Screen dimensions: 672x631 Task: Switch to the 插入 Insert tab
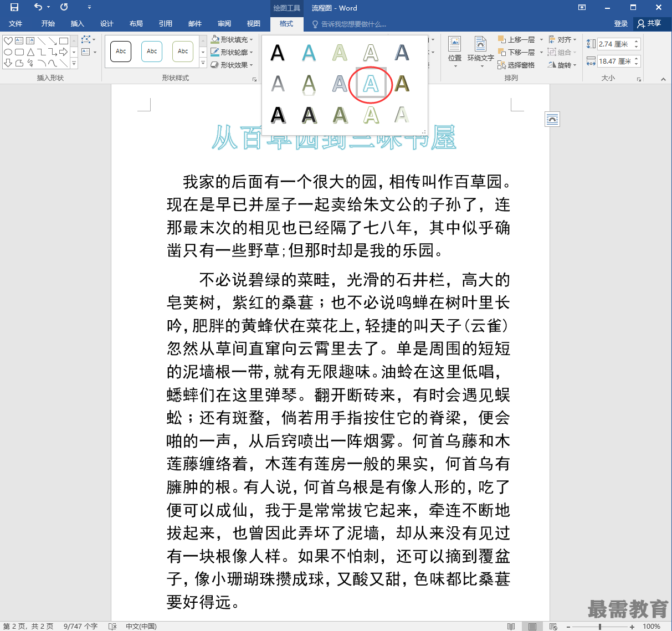point(77,24)
